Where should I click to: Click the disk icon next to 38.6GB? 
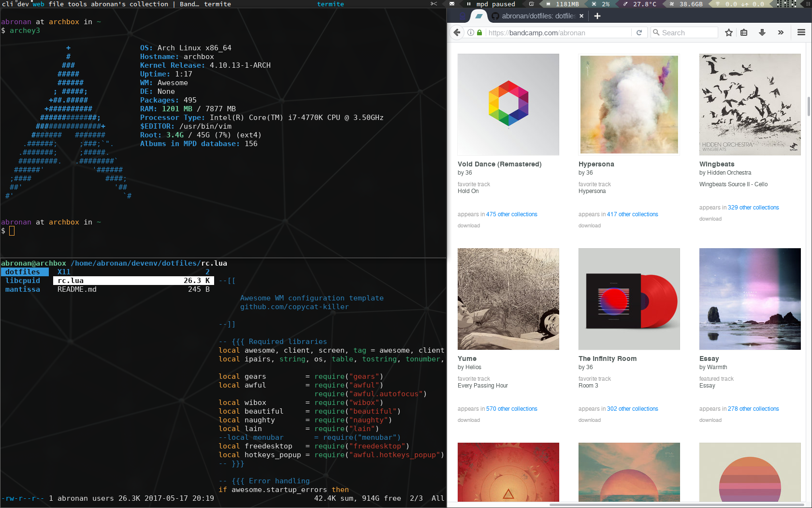(672, 4)
